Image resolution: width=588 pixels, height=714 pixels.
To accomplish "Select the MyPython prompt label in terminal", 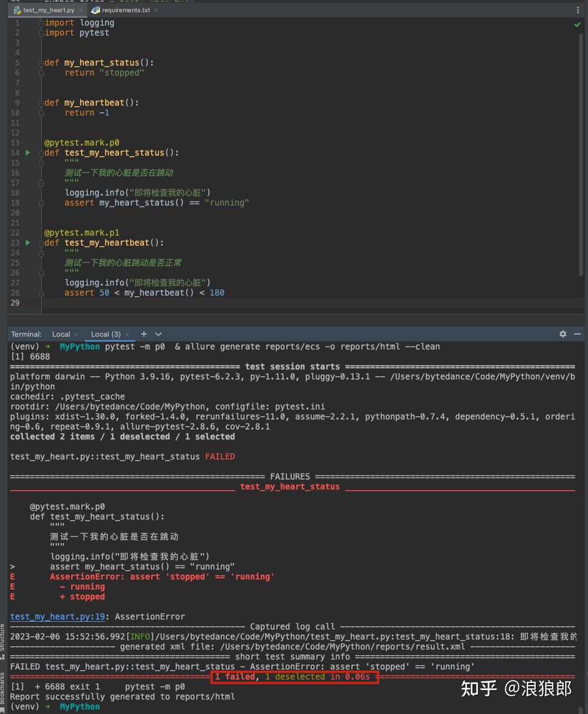I will [x=79, y=346].
